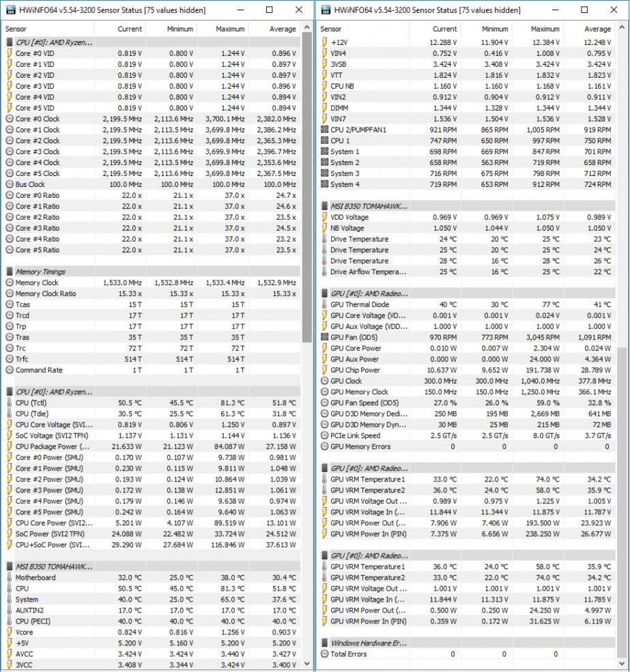Image resolution: width=630 pixels, height=672 pixels.
Task: Sort by the Current column in left window
Action: [x=130, y=29]
